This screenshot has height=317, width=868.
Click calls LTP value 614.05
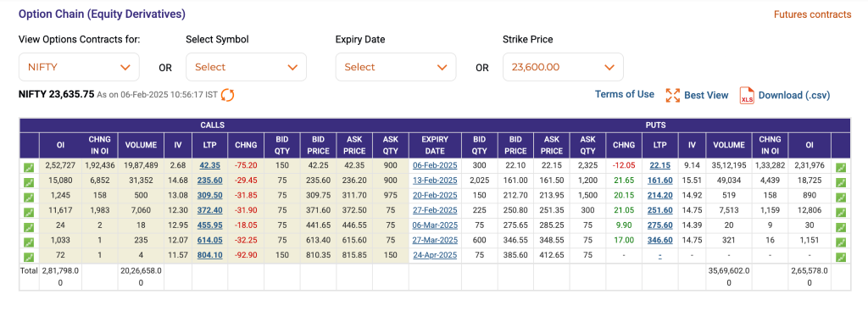point(210,240)
